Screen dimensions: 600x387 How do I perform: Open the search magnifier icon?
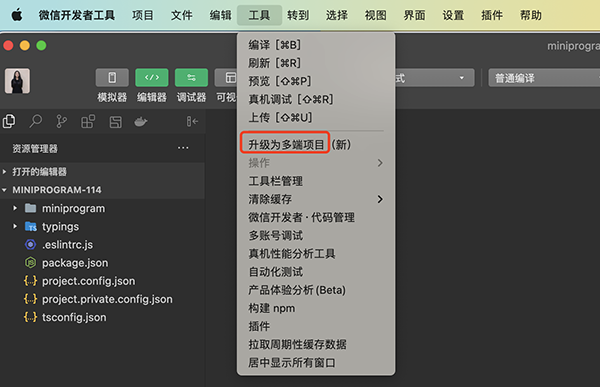36,122
